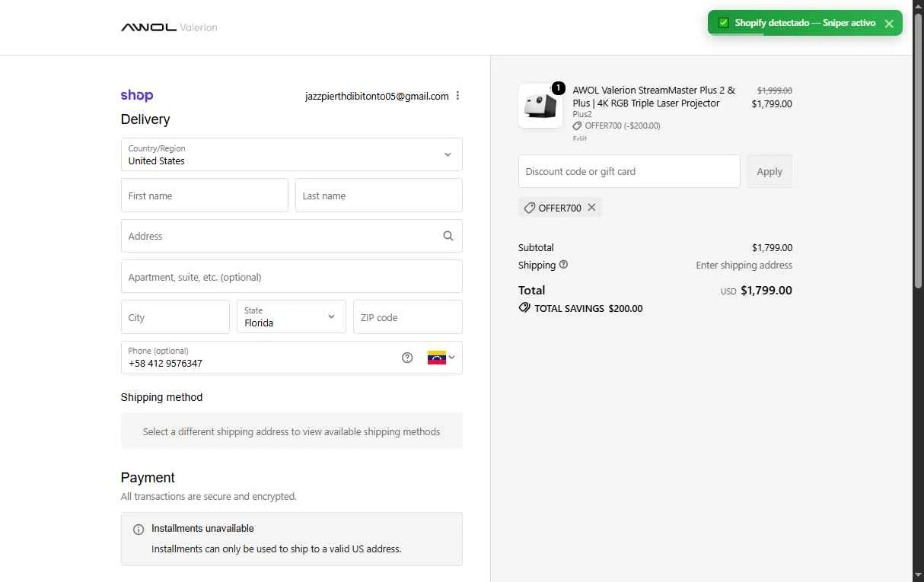The height and width of the screenshot is (582, 924).
Task: Click the quantity badge on product thumbnail
Action: tap(558, 88)
